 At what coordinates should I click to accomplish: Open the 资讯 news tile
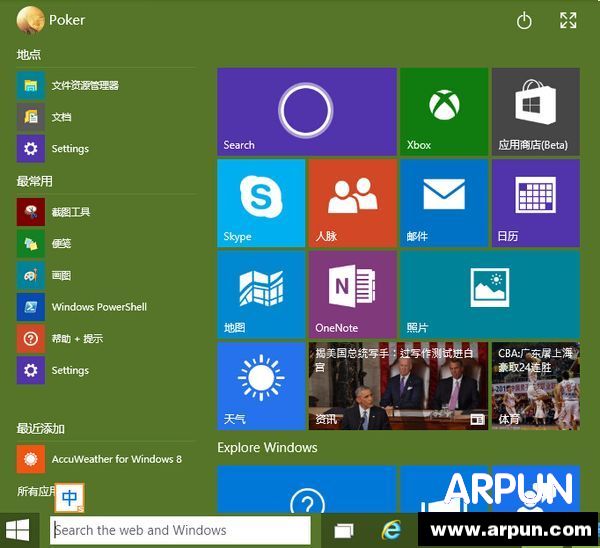tap(398, 386)
